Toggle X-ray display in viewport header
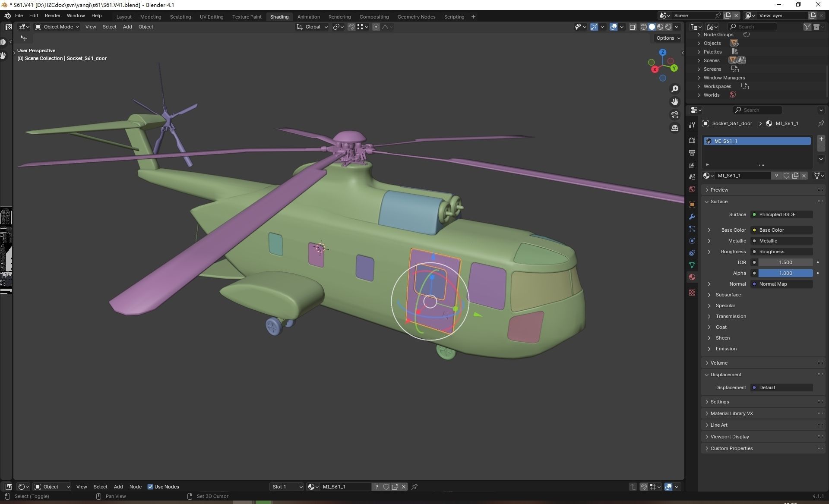The height and width of the screenshot is (504, 829). [633, 27]
